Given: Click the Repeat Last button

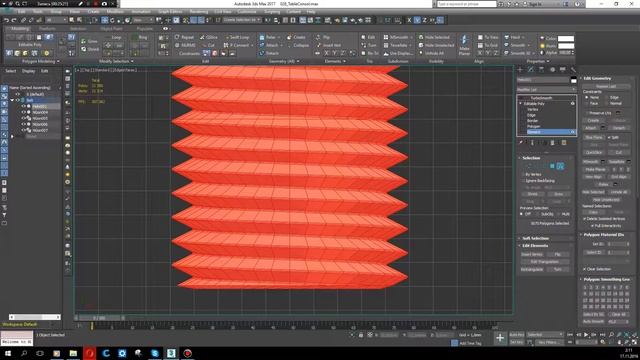Looking at the screenshot, I should [606, 87].
